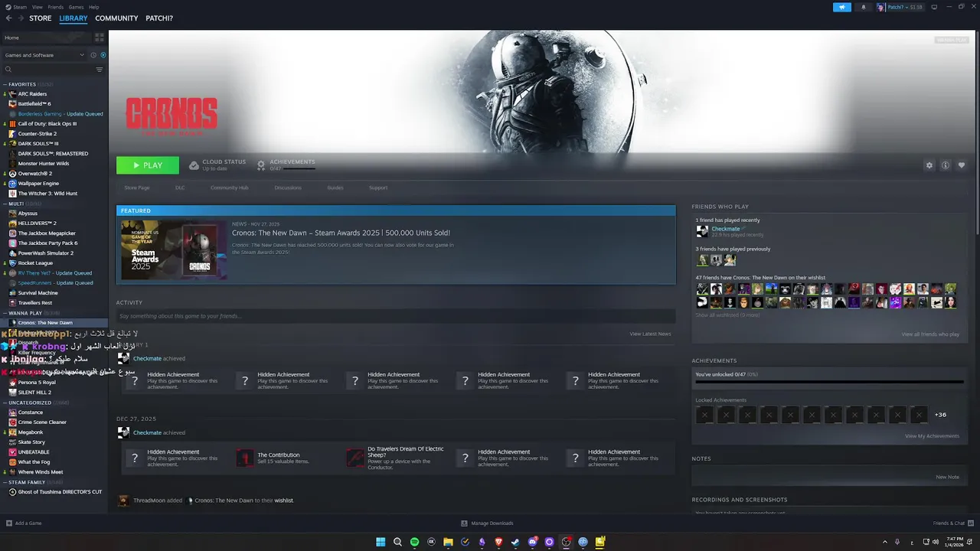Screen dimensions: 980x551
Task: Collapse the STEAM FAMILY category
Action: [x=27, y=482]
